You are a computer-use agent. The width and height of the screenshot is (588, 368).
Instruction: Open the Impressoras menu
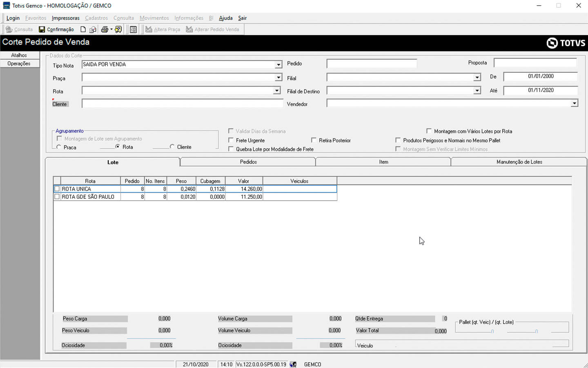65,18
